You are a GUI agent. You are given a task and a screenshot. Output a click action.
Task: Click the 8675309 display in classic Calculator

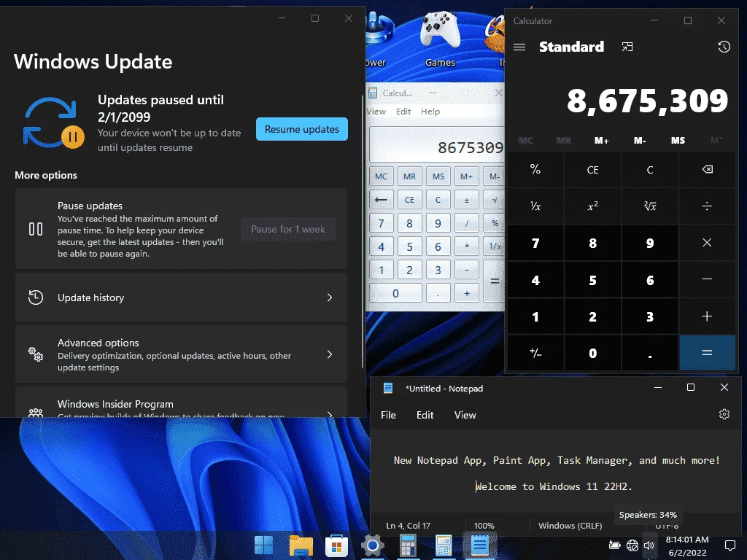438,145
